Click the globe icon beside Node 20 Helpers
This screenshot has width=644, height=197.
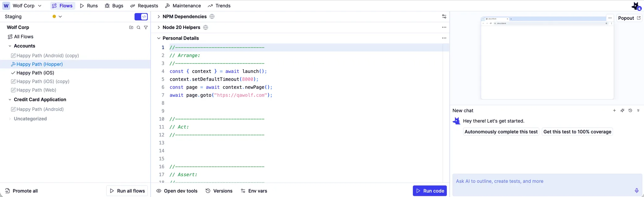(x=206, y=27)
